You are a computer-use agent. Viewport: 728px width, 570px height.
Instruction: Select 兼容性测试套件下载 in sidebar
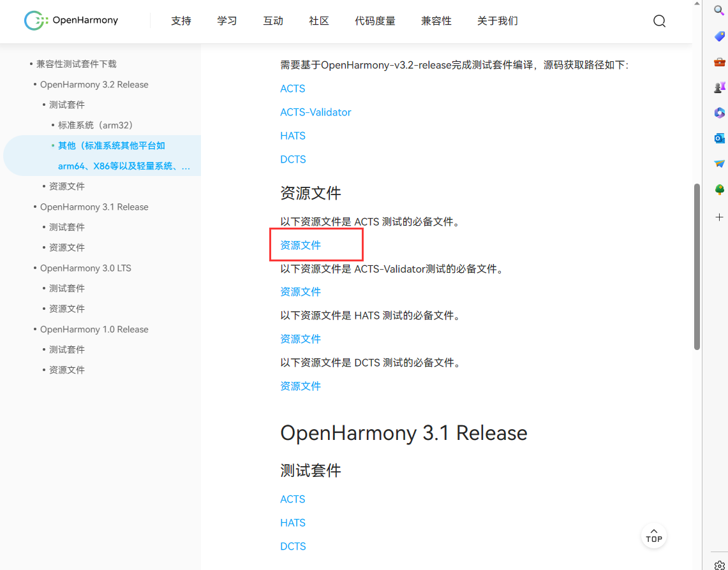pyautogui.click(x=76, y=64)
